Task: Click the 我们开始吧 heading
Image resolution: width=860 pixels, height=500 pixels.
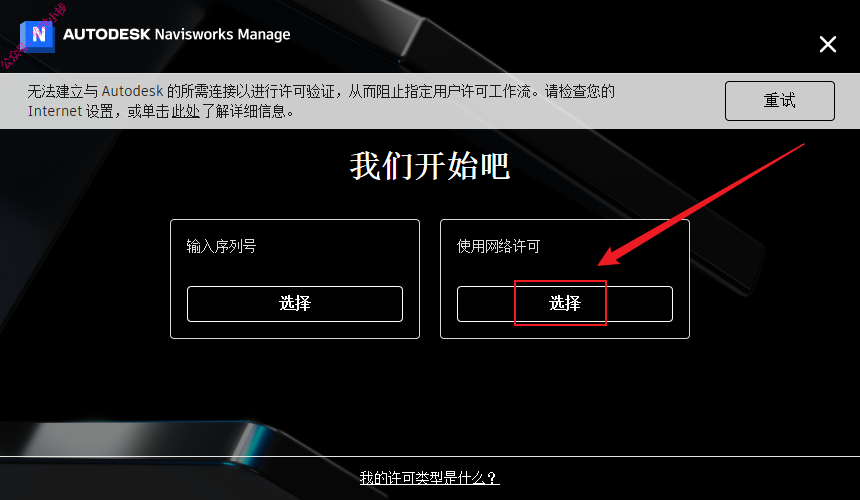Action: [430, 166]
